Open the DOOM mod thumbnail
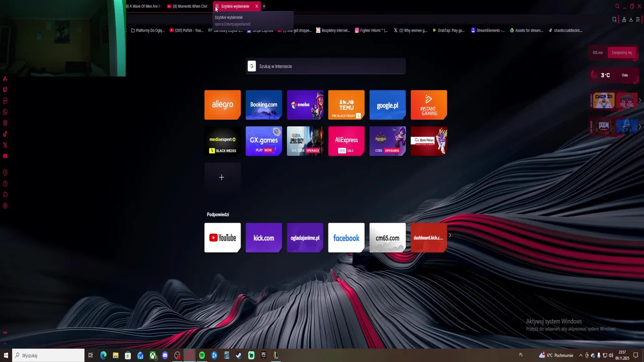This screenshot has height=362, width=644. pos(604,127)
